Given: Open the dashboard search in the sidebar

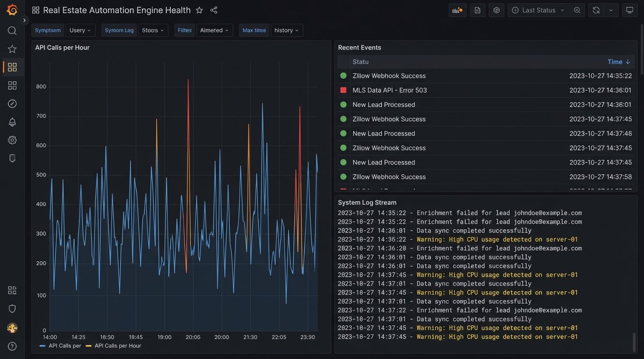Looking at the screenshot, I should 12,30.
